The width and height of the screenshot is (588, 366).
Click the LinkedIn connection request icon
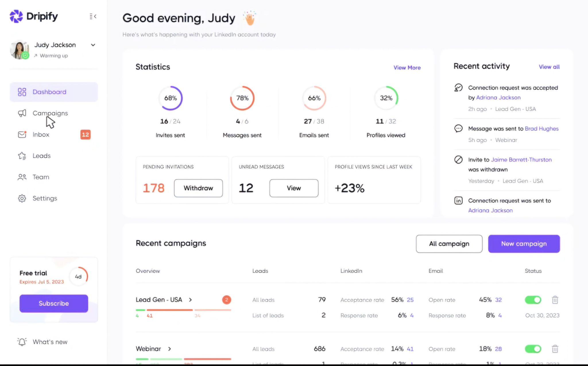point(459,200)
